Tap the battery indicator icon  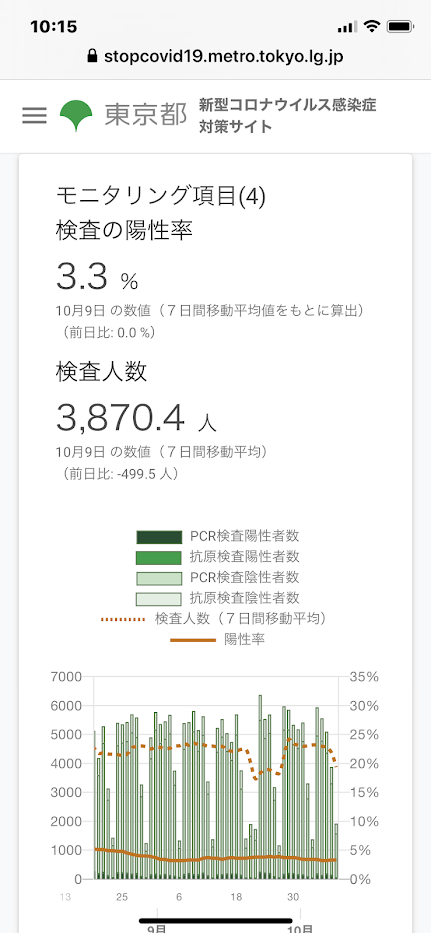click(400, 27)
